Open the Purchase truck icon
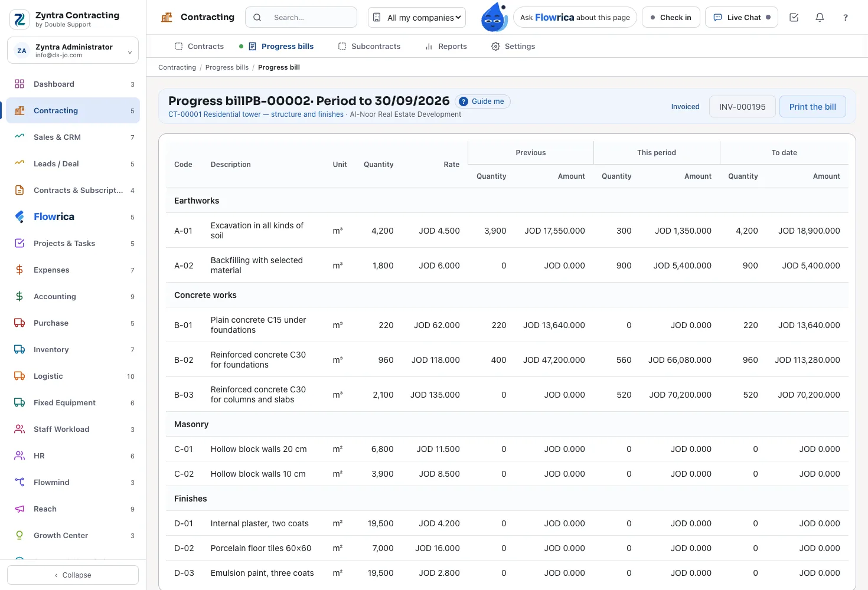The height and width of the screenshot is (590, 868). point(19,323)
